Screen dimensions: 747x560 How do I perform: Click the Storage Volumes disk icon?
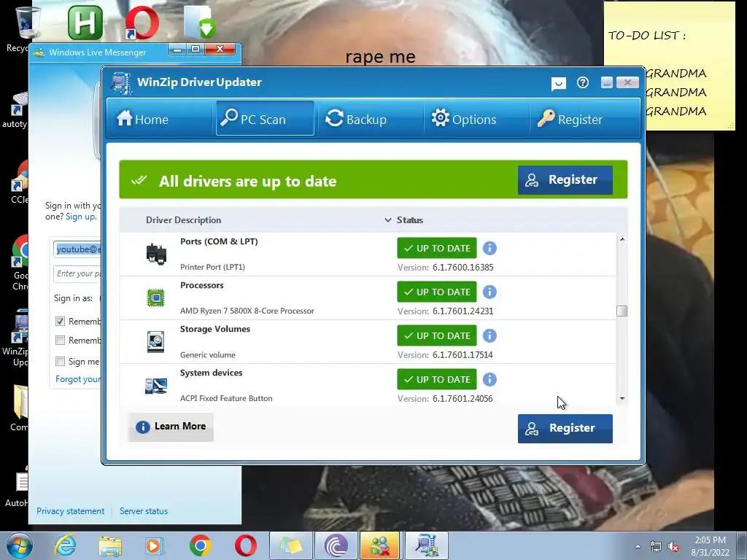[x=155, y=341]
